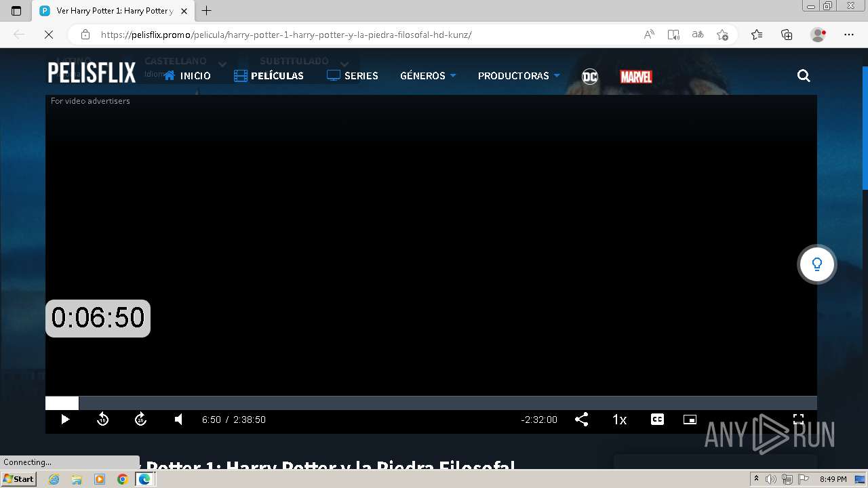The image size is (868, 488).
Task: Open the INICIO menu item
Action: click(187, 76)
